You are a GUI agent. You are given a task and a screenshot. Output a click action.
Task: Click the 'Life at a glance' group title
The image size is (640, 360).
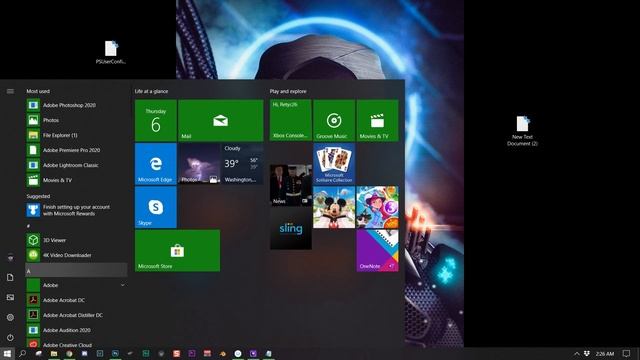pos(151,91)
